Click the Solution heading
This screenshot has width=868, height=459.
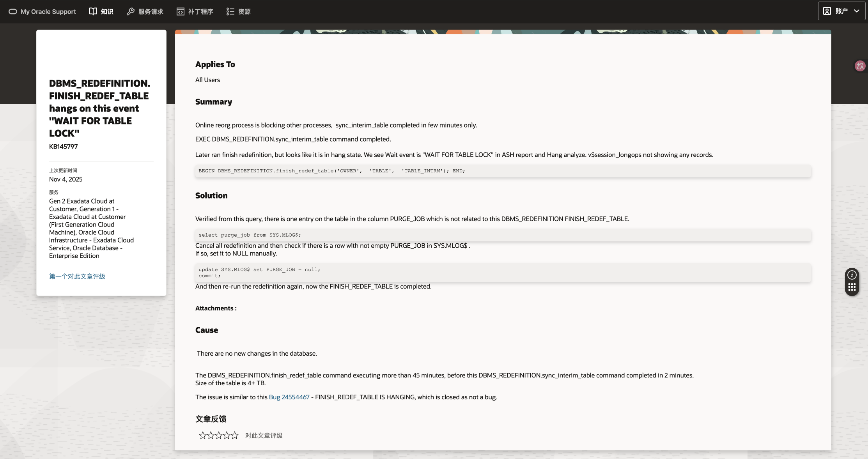[x=211, y=196]
